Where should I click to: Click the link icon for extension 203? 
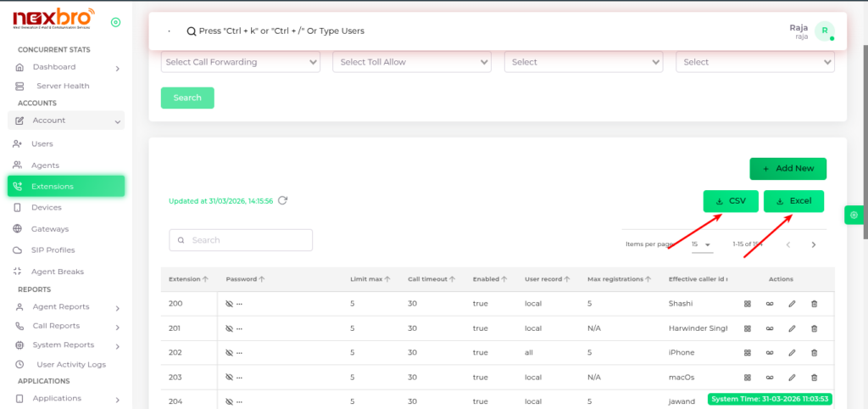(x=770, y=378)
